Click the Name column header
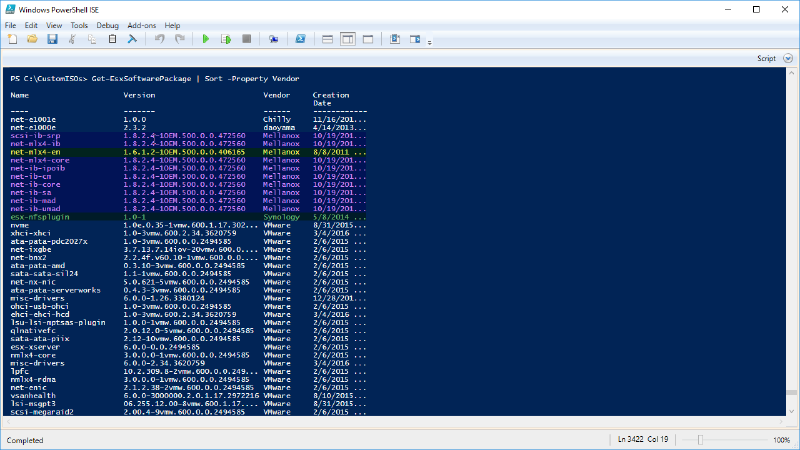The image size is (800, 450). pos(19,95)
